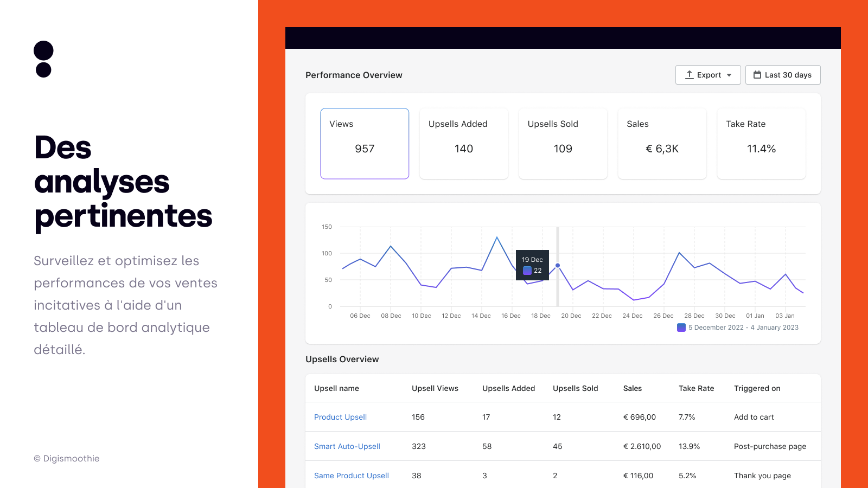Click the Take Rate table column header

coord(697,388)
